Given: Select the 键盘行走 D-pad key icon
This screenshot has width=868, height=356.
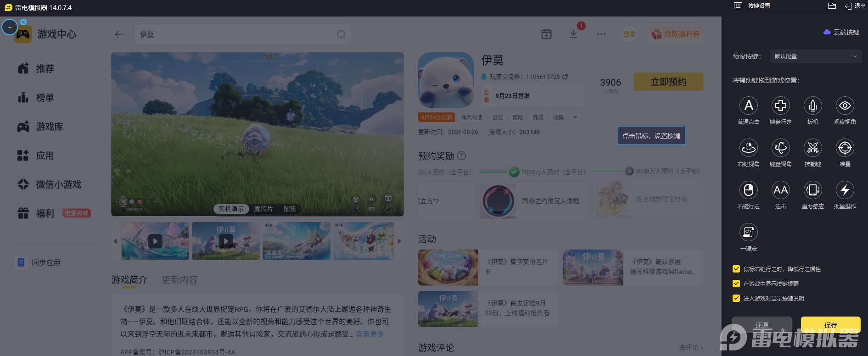Looking at the screenshot, I should pyautogui.click(x=781, y=106).
